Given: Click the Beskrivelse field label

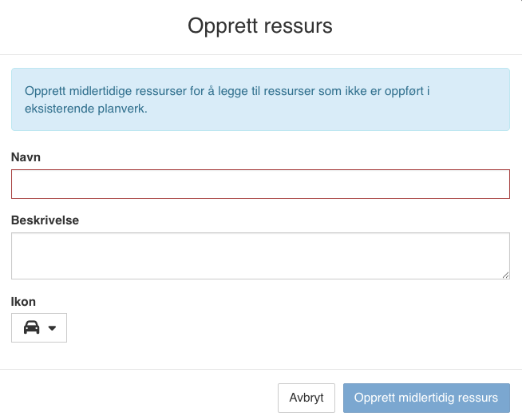Looking at the screenshot, I should pyautogui.click(x=45, y=220).
